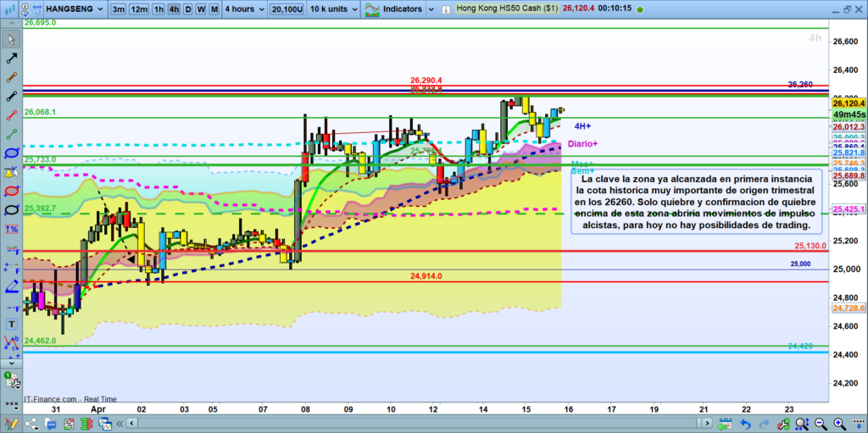Toggle the 4h timeframe button

(x=174, y=10)
